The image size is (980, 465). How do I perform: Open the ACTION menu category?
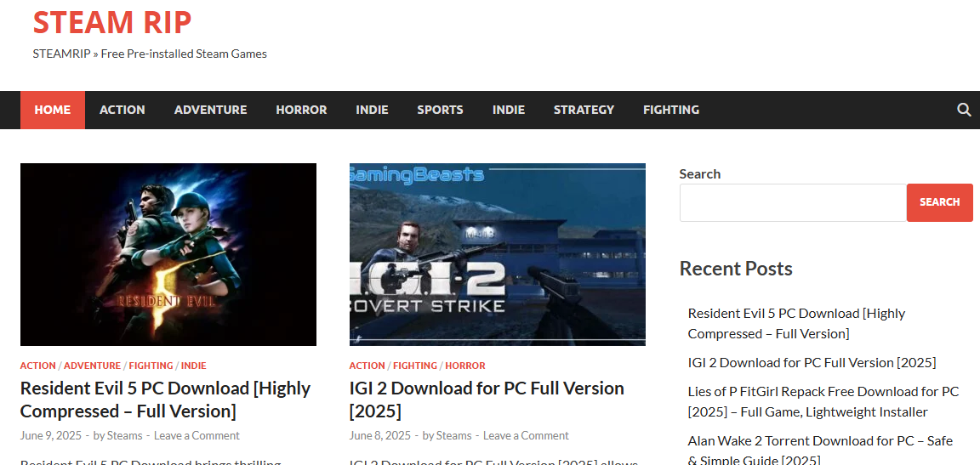pos(122,110)
